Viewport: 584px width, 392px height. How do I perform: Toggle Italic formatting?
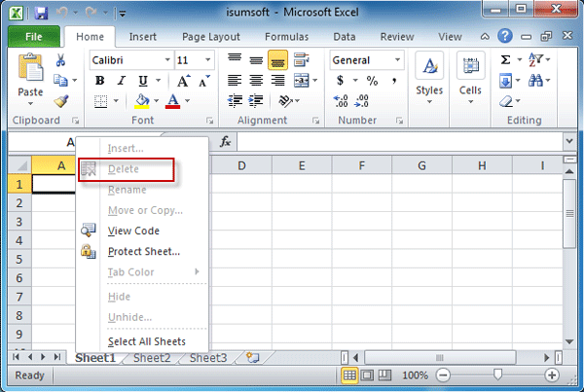coord(121,81)
